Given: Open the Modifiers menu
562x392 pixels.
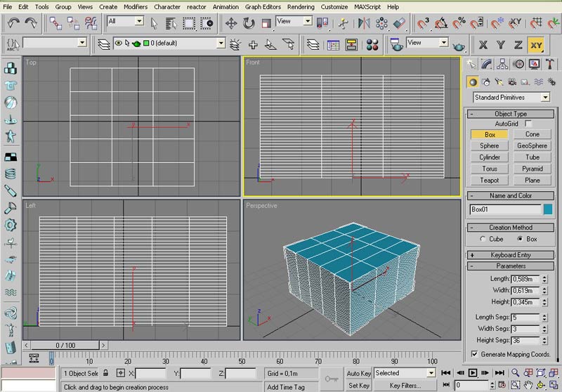Looking at the screenshot, I should 136,7.
